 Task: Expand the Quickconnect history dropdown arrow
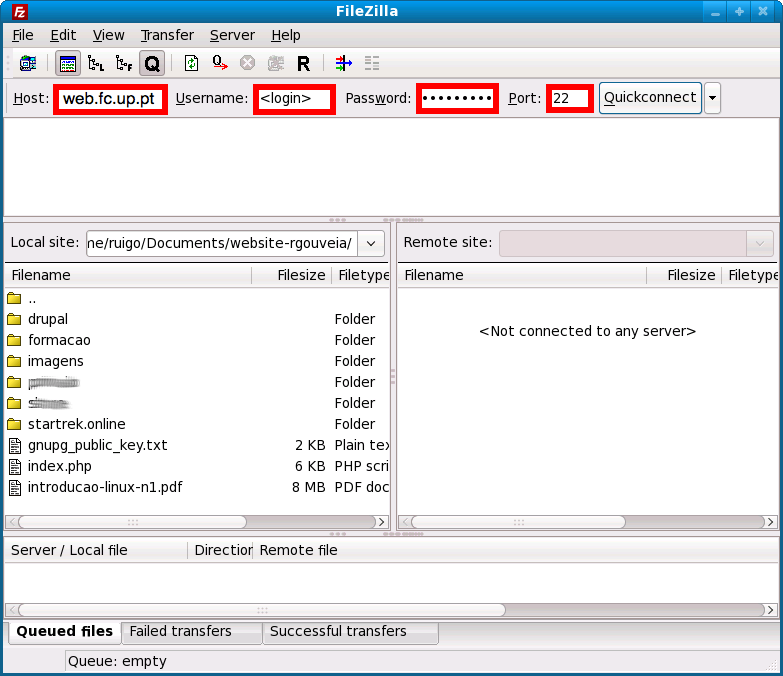713,98
